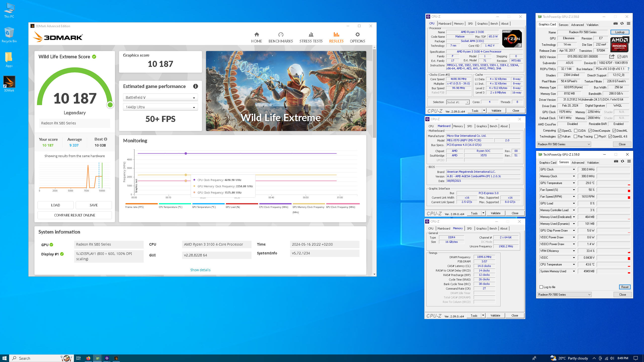The height and width of the screenshot is (362, 644).
Task: Open STRESS TESTS bar-chart icon
Action: tap(311, 34)
